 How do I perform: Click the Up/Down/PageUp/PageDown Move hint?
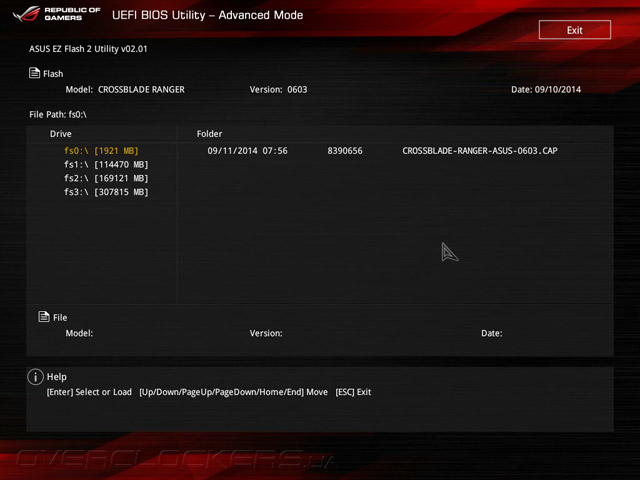click(233, 392)
